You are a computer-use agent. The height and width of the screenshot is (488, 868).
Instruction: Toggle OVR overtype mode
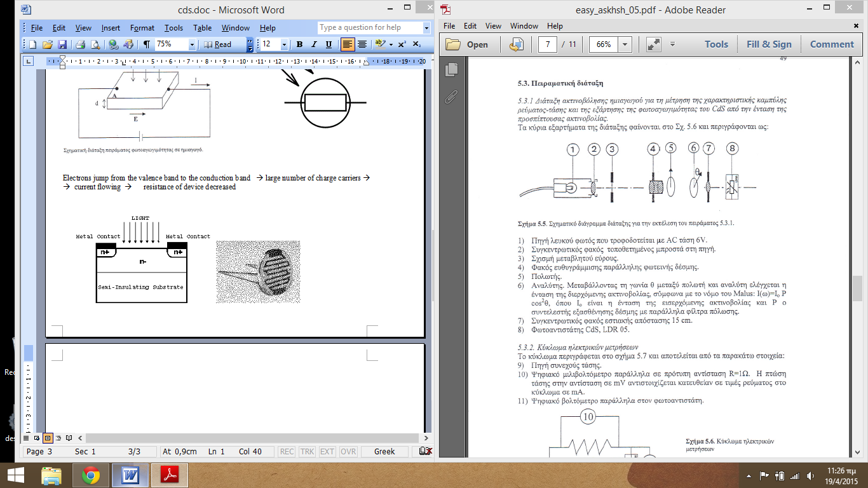pos(348,452)
